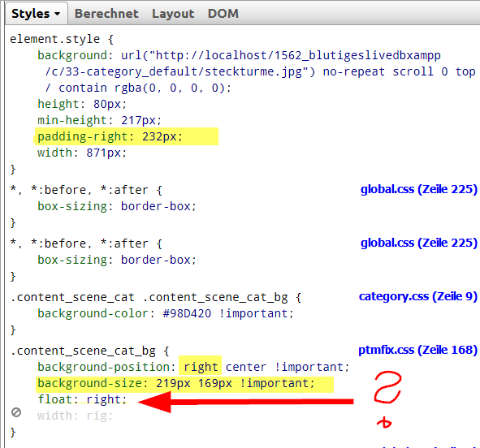Edit the 'width' property in element.style
Viewport: 480px width, 448px height.
(x=54, y=153)
